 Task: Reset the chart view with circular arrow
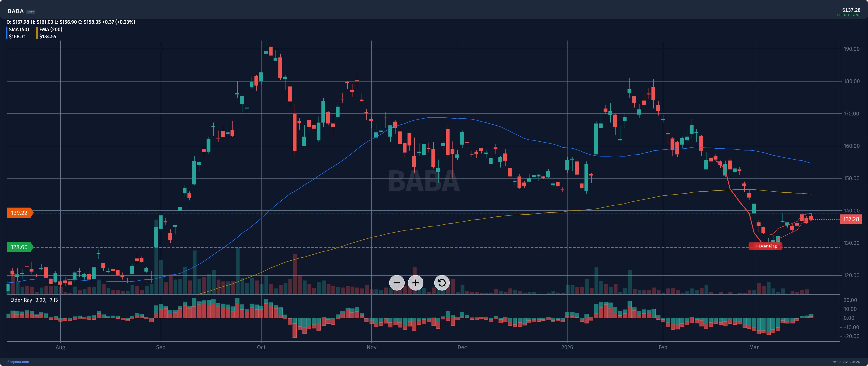(441, 283)
